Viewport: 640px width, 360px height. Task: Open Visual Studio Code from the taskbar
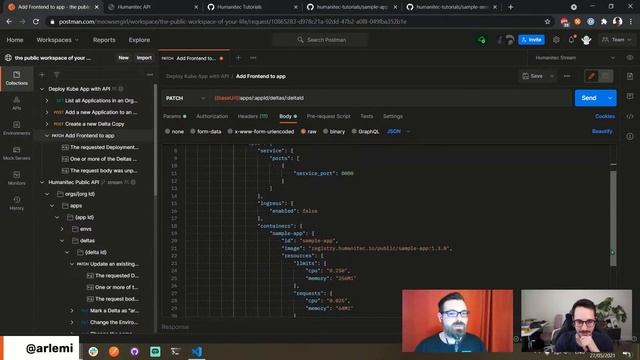click(197, 351)
